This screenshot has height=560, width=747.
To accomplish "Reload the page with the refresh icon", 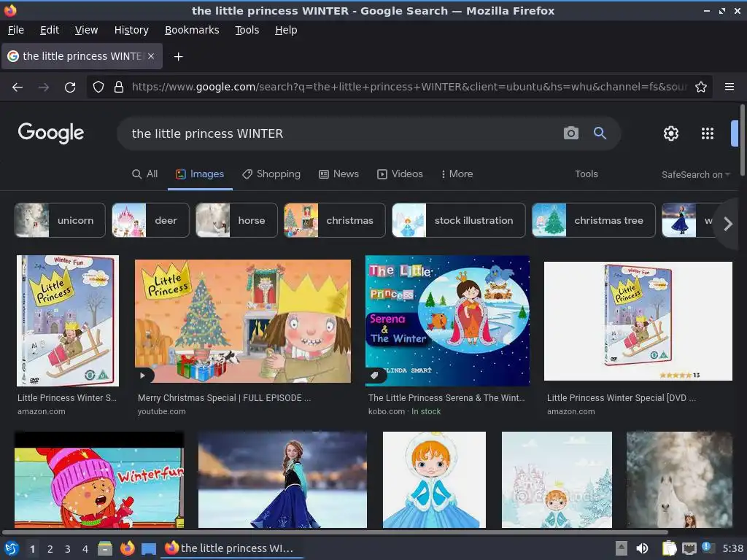I will tap(70, 87).
